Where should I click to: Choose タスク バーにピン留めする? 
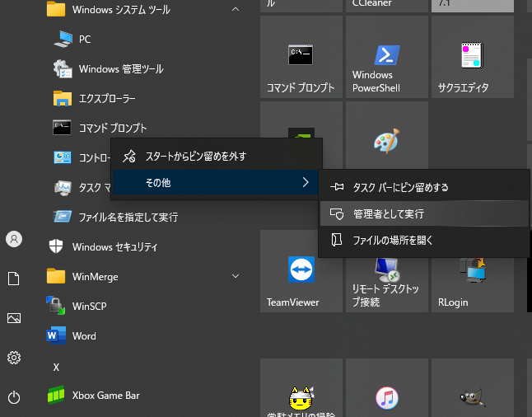click(x=424, y=187)
